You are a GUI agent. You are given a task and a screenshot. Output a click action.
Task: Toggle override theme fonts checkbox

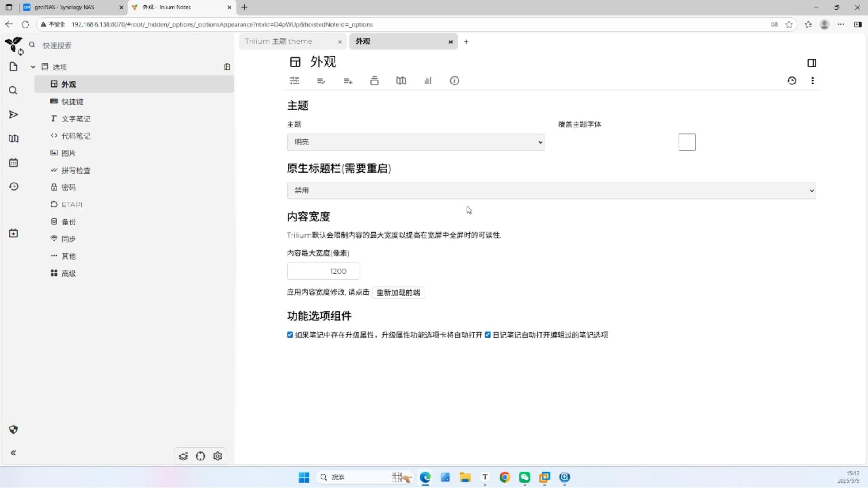[687, 142]
